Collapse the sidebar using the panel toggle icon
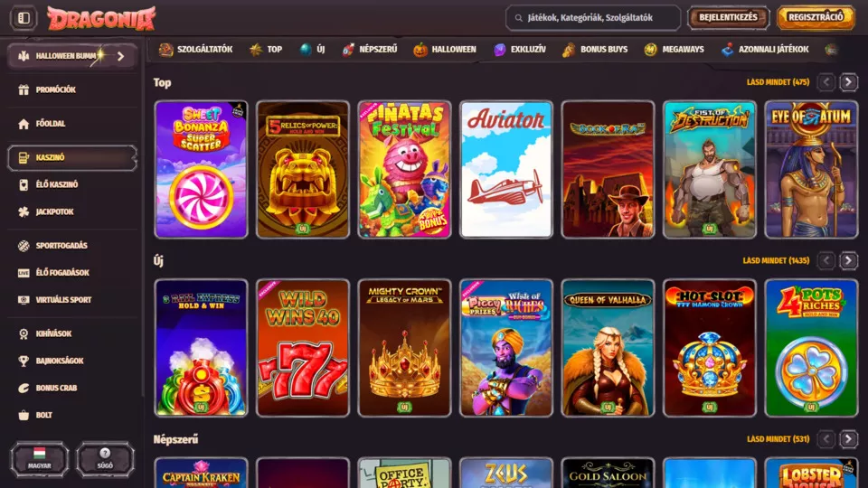The height and width of the screenshot is (488, 868). tap(24, 18)
